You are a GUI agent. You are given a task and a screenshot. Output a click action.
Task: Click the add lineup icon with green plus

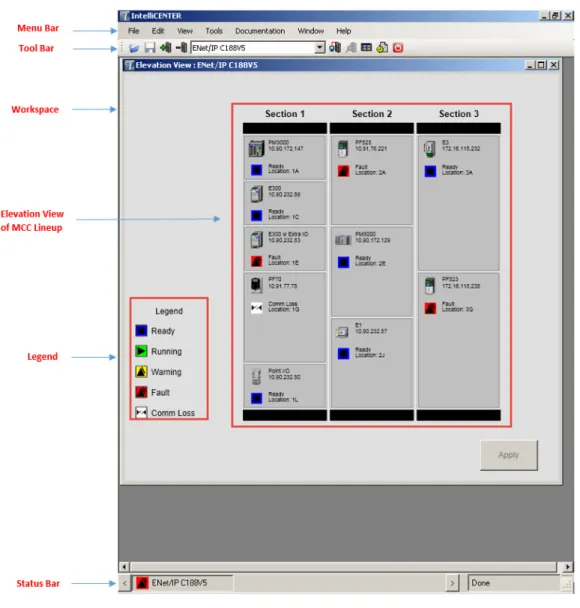166,48
